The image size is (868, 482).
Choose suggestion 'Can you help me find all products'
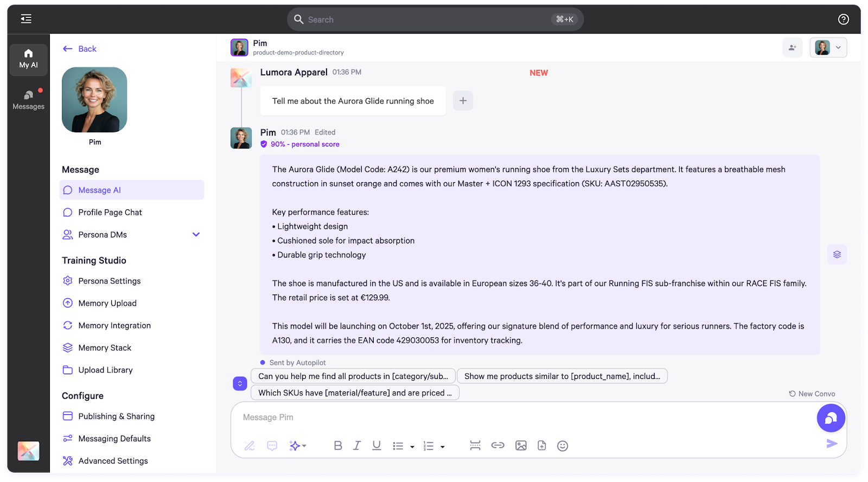point(353,376)
